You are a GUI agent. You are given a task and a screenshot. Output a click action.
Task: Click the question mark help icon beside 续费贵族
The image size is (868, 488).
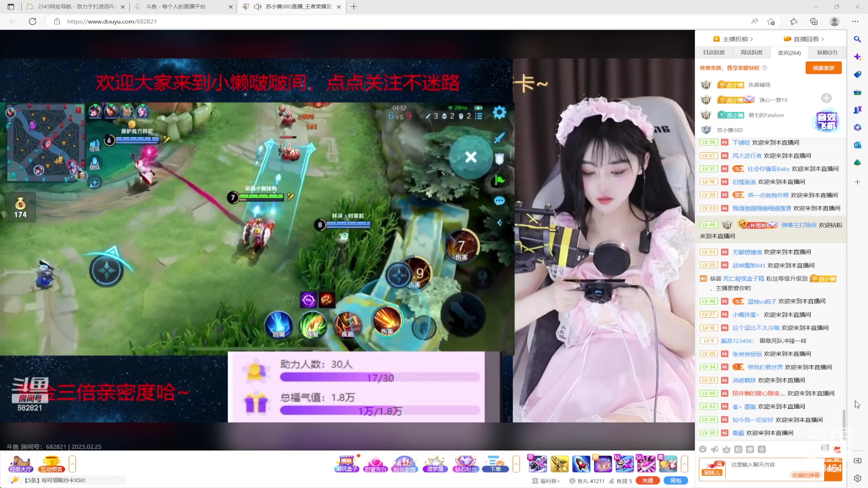[764, 68]
